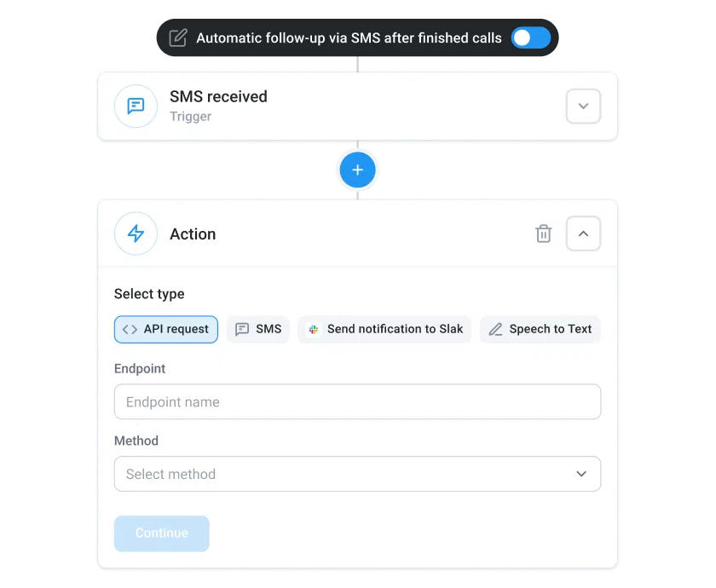Click the code brackets icon on API request

(x=130, y=329)
